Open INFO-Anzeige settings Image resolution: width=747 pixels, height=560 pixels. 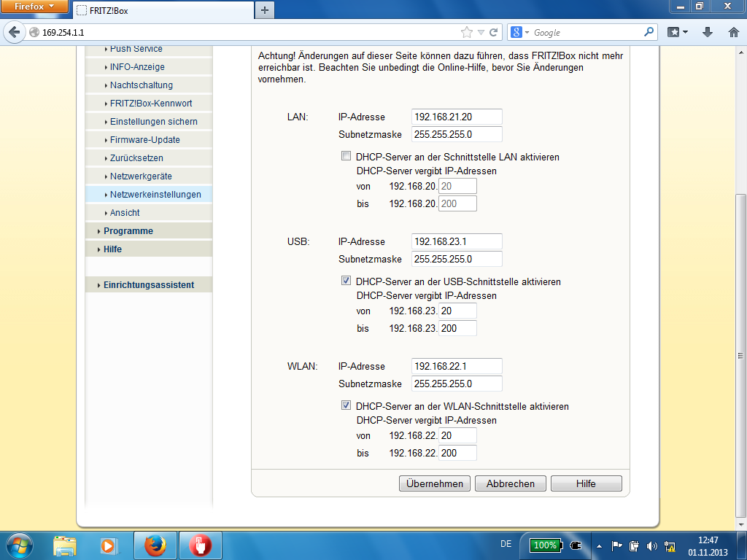(x=149, y=66)
